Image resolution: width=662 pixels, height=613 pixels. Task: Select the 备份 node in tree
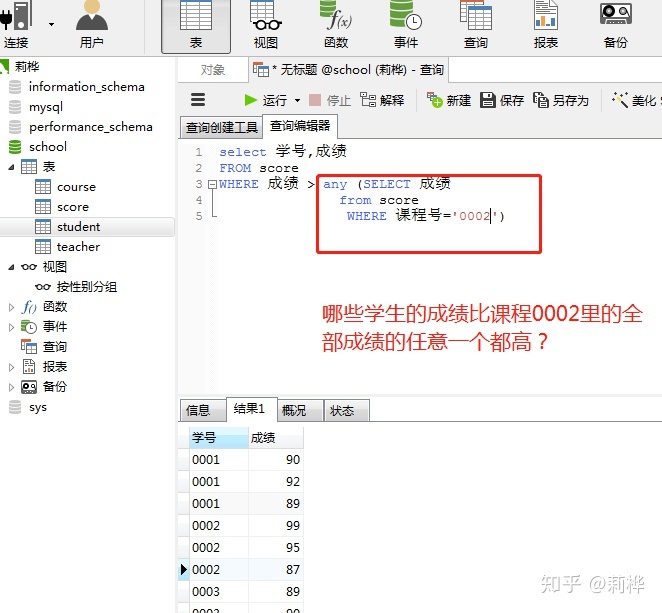point(55,387)
